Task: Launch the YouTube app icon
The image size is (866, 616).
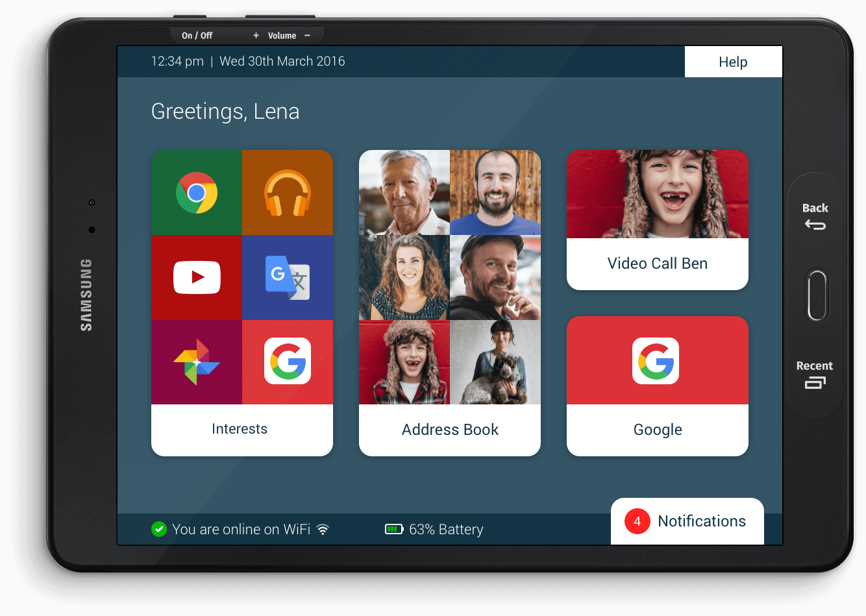Action: coord(197,277)
